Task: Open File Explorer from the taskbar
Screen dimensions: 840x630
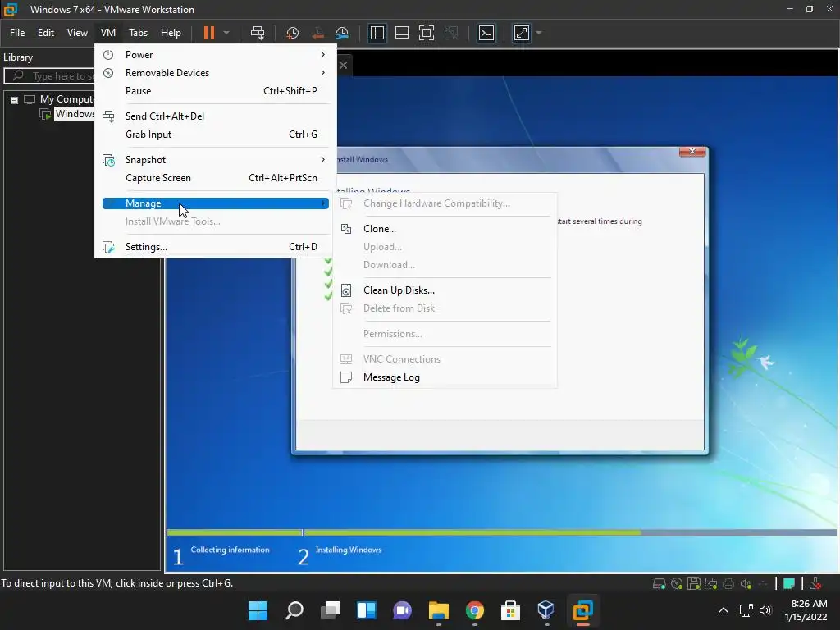Action: point(438,610)
